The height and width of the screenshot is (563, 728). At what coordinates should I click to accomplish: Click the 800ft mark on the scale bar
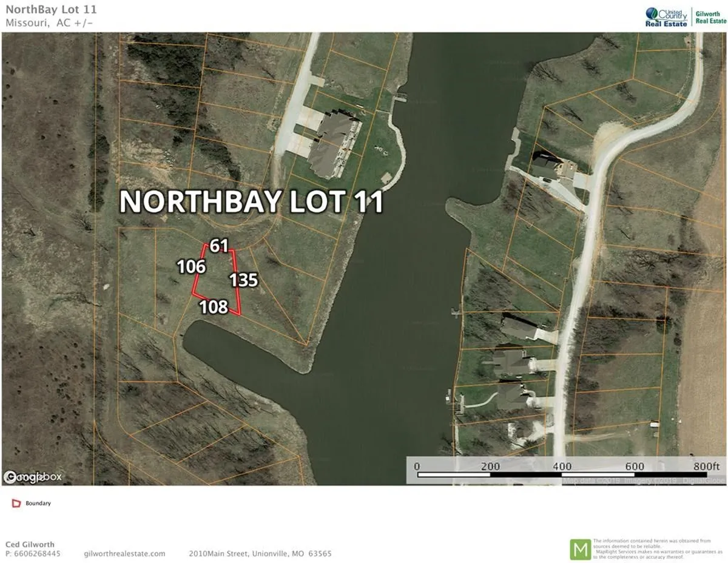pos(706,466)
